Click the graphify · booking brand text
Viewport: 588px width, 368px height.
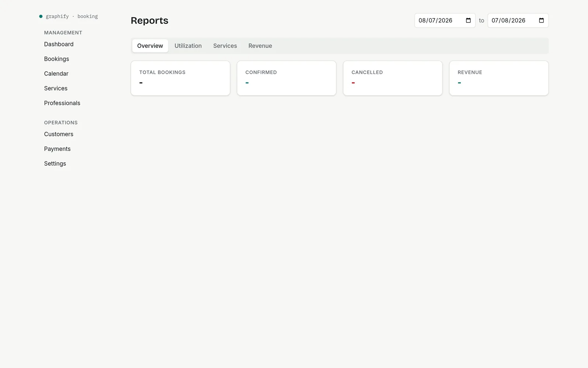(x=72, y=17)
